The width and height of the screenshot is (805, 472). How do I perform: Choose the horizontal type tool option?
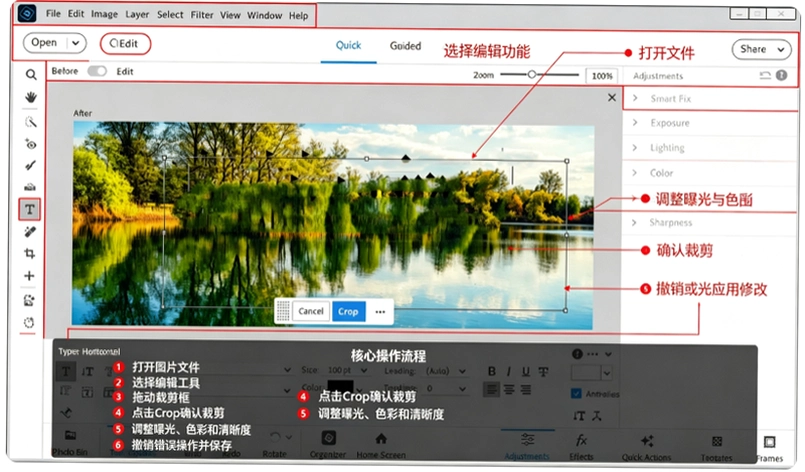(x=65, y=371)
